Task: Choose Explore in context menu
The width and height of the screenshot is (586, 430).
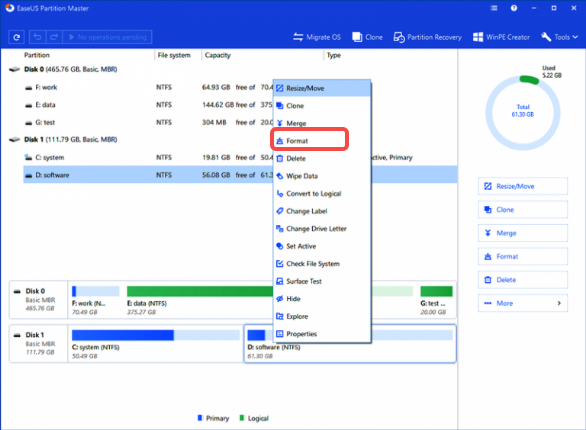Action: (322, 316)
